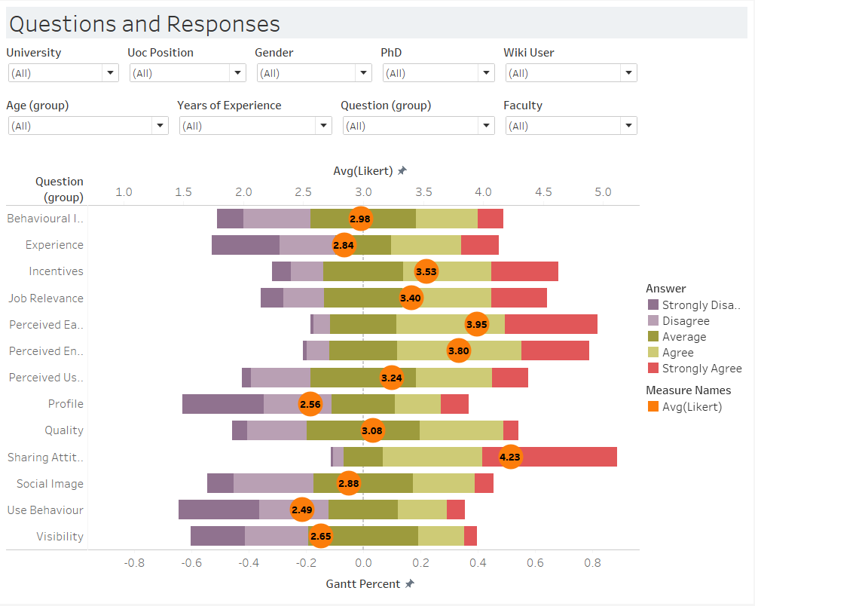Expand the Wiki User filter arrow

(x=628, y=73)
